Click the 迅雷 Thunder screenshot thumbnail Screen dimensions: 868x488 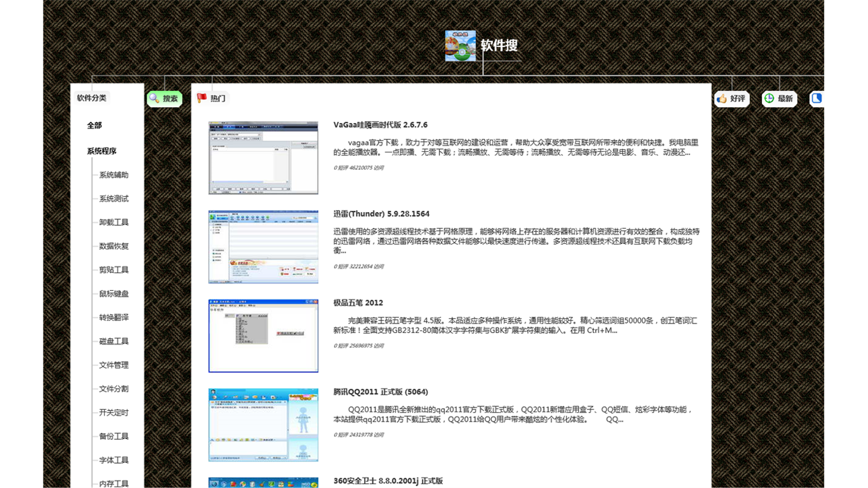[263, 247]
